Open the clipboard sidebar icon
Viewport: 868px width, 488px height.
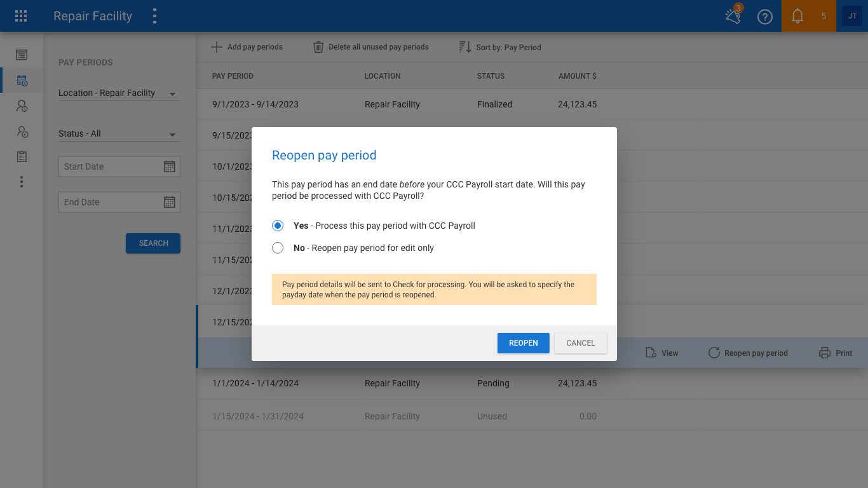click(x=22, y=156)
